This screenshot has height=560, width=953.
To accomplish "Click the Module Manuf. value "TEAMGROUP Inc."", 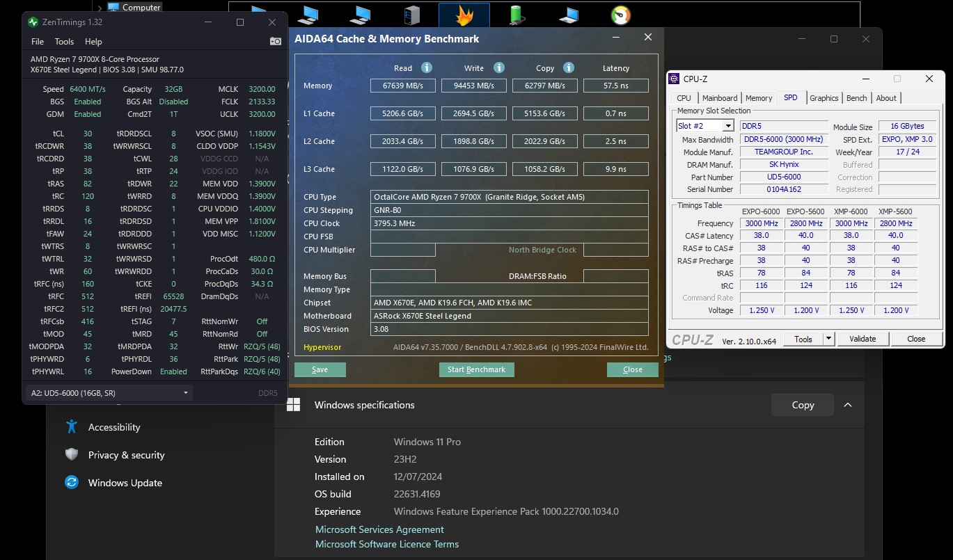I will tap(784, 152).
